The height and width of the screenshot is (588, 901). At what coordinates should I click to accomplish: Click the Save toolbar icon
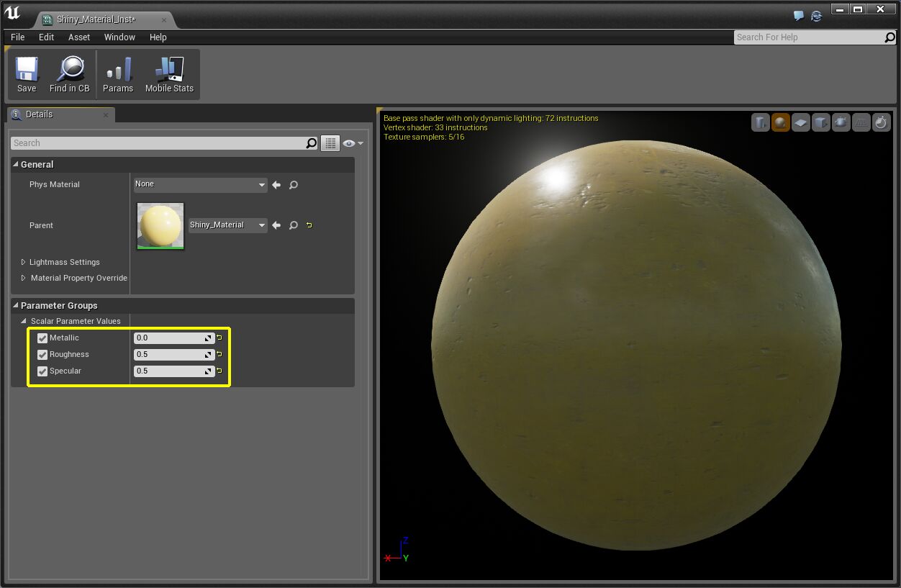[x=27, y=75]
